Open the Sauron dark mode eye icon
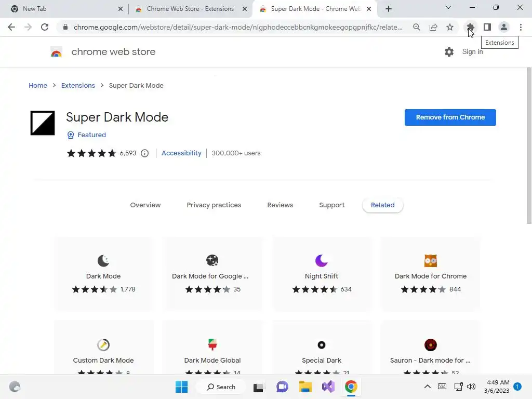The image size is (532, 399). click(x=431, y=345)
